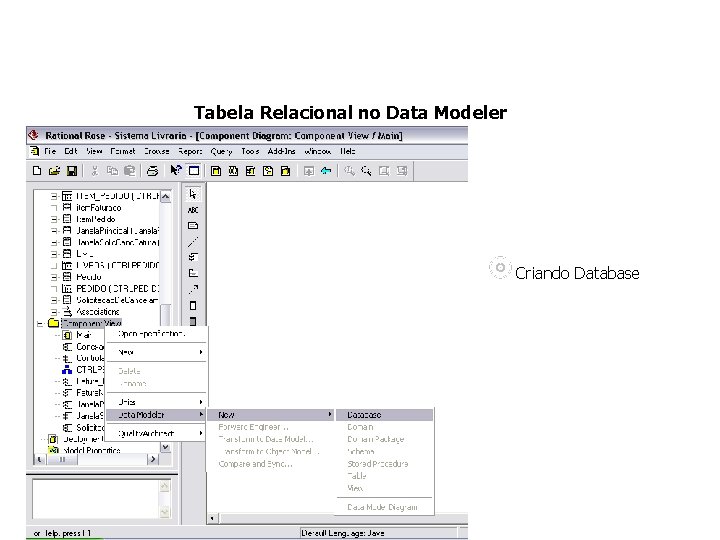The image size is (720, 540).
Task: Choose Stored Procedure in New submenu
Action: click(x=385, y=464)
